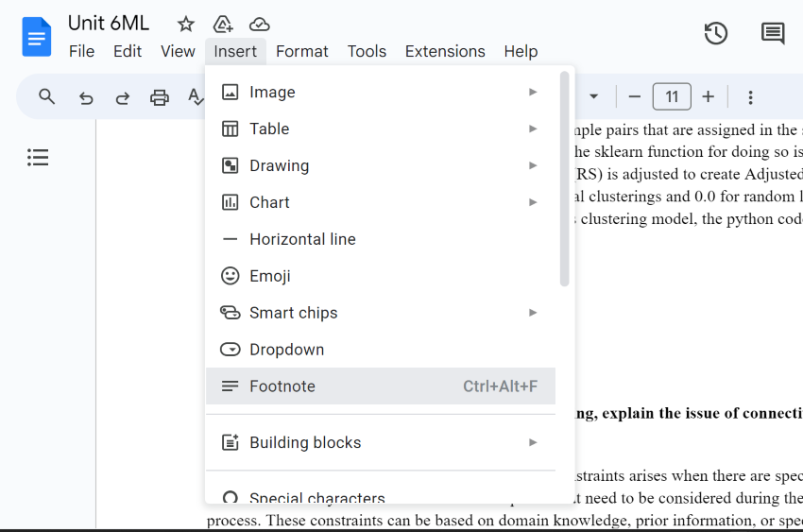The height and width of the screenshot is (532, 803).
Task: Open version history clock icon
Action: click(716, 34)
